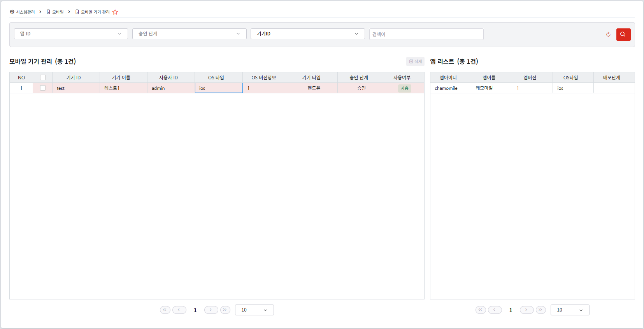Open app list page size dropdown

(x=570, y=310)
